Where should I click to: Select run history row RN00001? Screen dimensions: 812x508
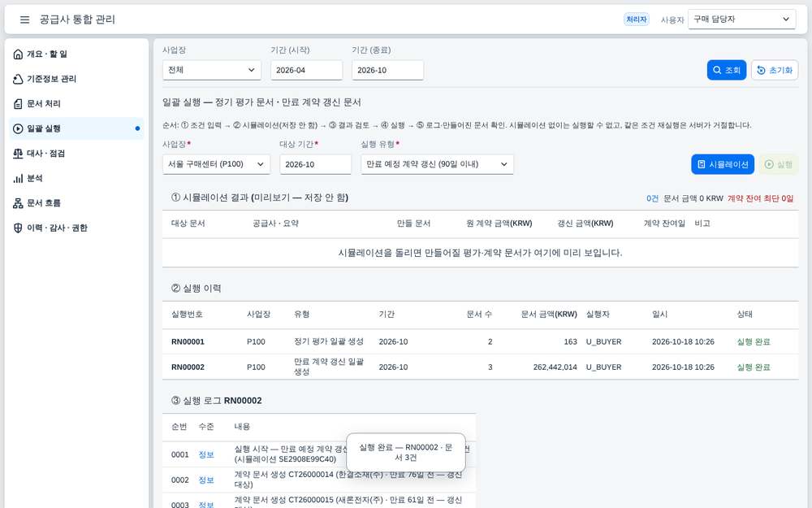(x=480, y=341)
